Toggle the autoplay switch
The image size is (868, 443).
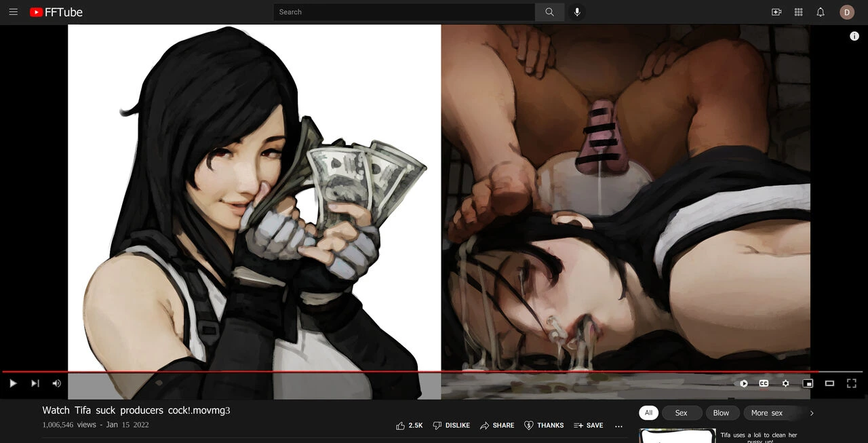pos(744,383)
